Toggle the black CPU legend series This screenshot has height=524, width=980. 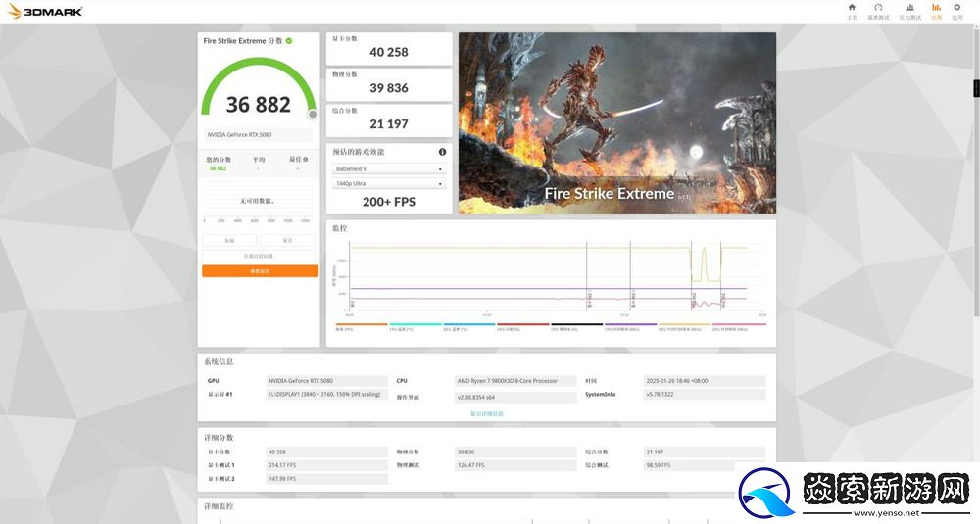[576, 326]
